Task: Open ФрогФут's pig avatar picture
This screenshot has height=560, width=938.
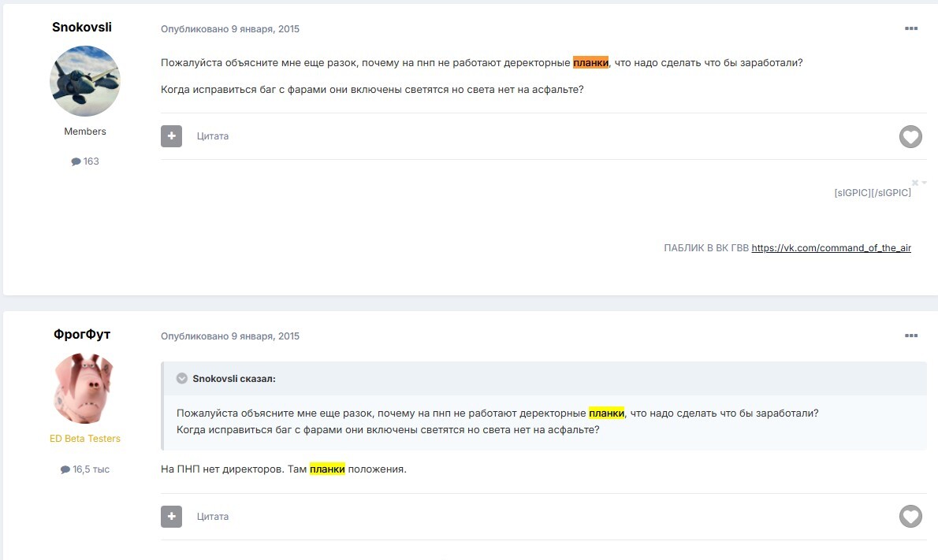Action: click(85, 388)
